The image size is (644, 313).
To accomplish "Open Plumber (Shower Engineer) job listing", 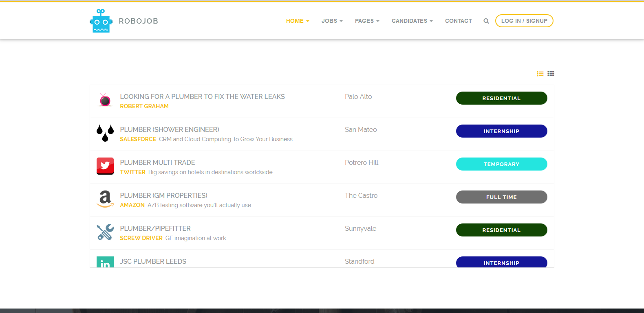I will (x=170, y=129).
